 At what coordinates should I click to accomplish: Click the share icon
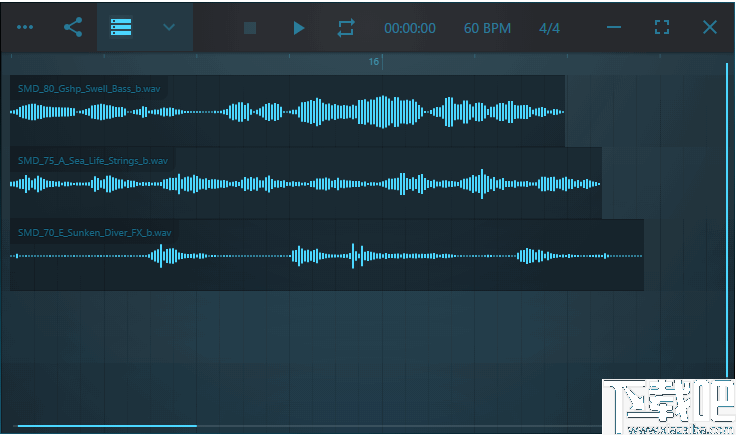pos(73,27)
